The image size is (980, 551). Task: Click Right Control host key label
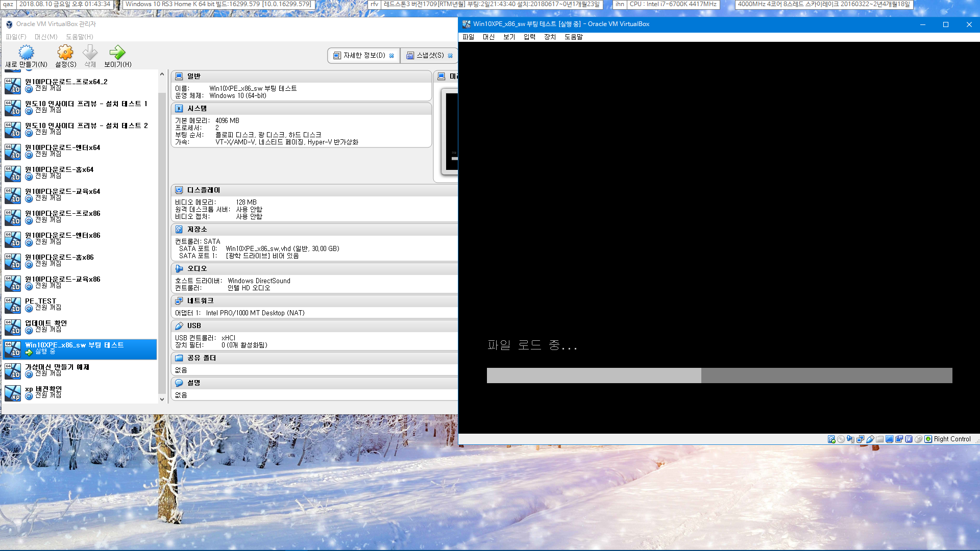click(952, 439)
